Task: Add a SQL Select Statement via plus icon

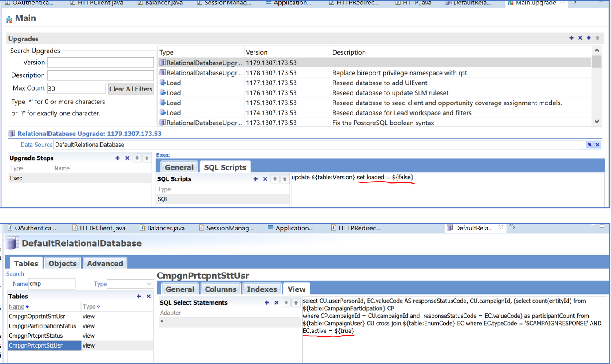Action: [266, 303]
